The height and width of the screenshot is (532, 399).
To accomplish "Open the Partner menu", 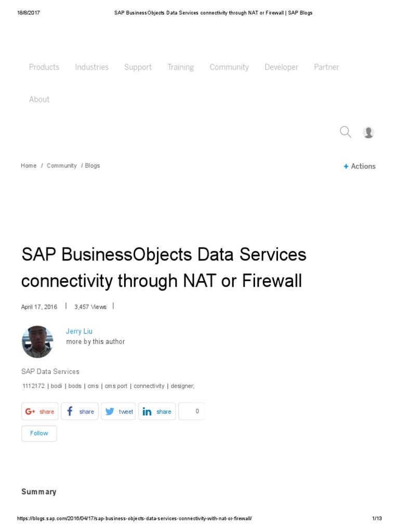I will pos(327,67).
